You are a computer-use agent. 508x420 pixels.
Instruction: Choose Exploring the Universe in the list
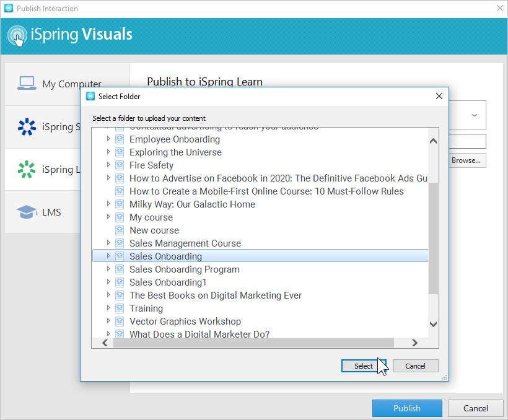175,152
